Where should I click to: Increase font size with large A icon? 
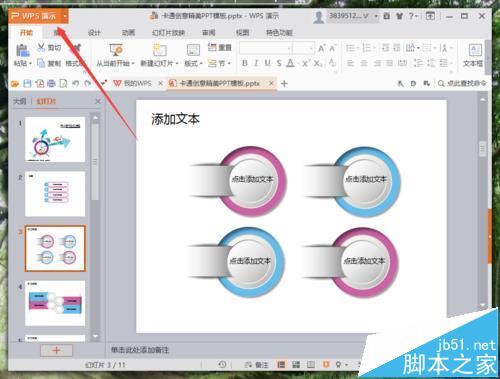click(322, 48)
